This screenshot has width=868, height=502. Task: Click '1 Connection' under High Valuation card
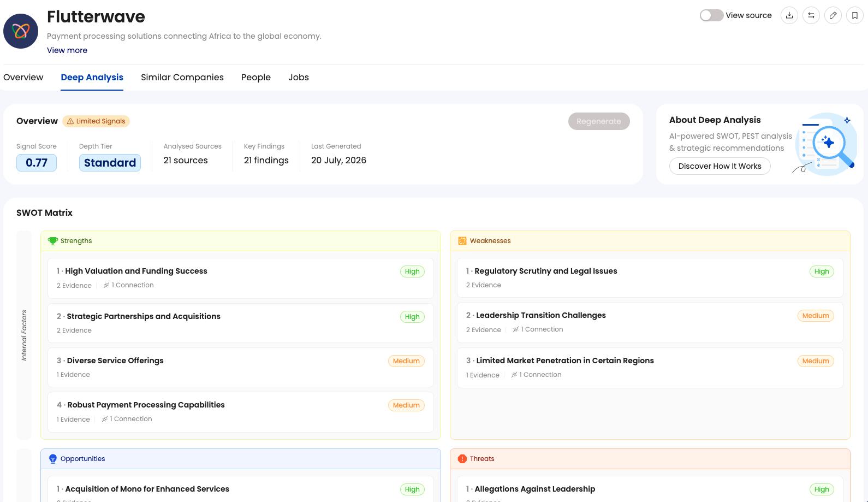pos(133,285)
